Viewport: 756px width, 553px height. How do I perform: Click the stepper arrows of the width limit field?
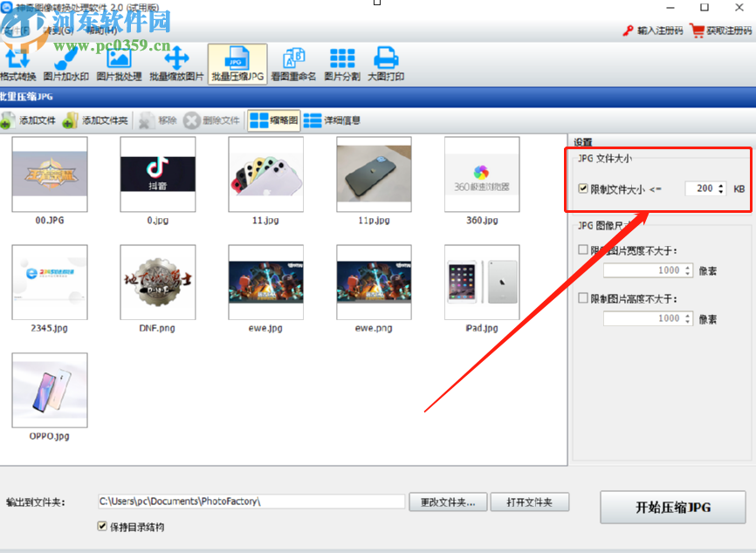tap(688, 270)
